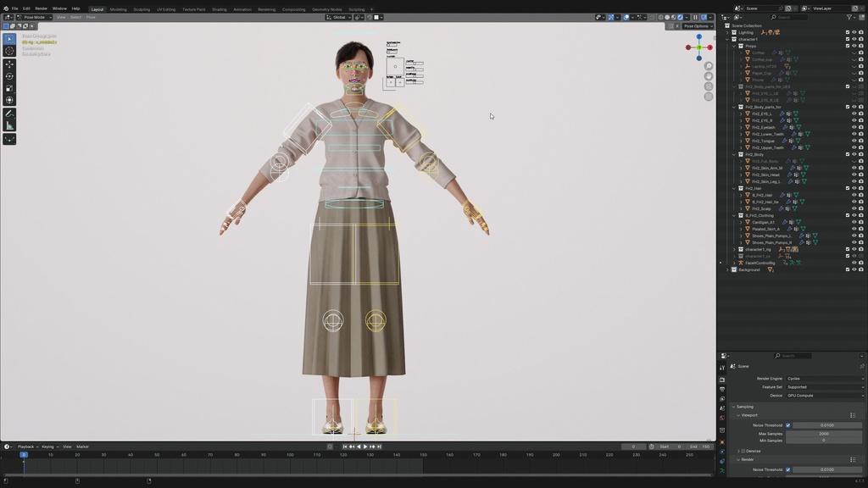The width and height of the screenshot is (868, 488).
Task: Open the Render Properties tab in the properties sidebar
Action: point(723,378)
